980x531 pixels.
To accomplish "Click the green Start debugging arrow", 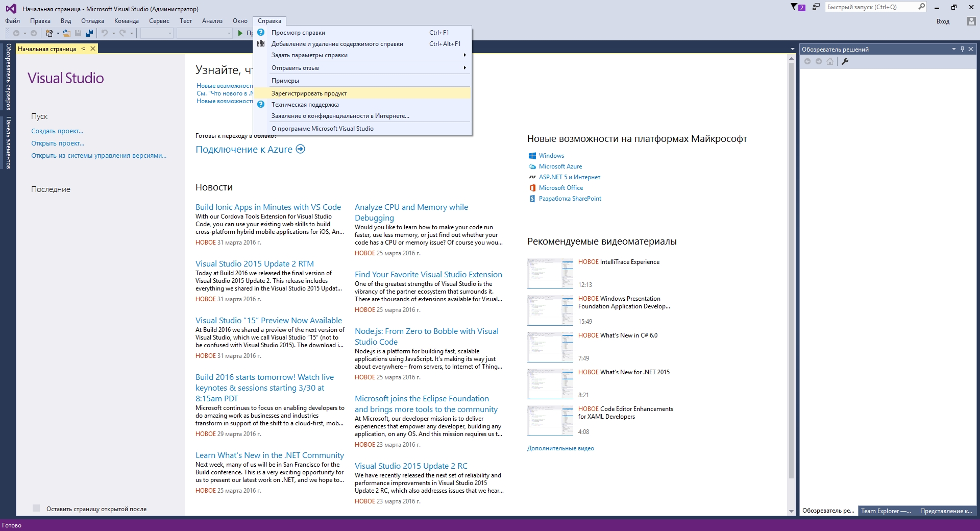I will tap(240, 33).
